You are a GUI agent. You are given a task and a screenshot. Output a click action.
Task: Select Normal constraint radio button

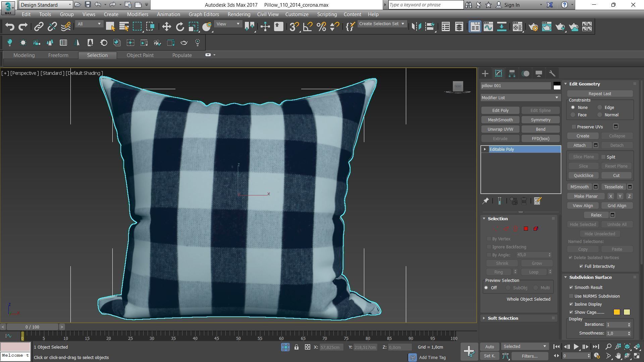point(600,115)
